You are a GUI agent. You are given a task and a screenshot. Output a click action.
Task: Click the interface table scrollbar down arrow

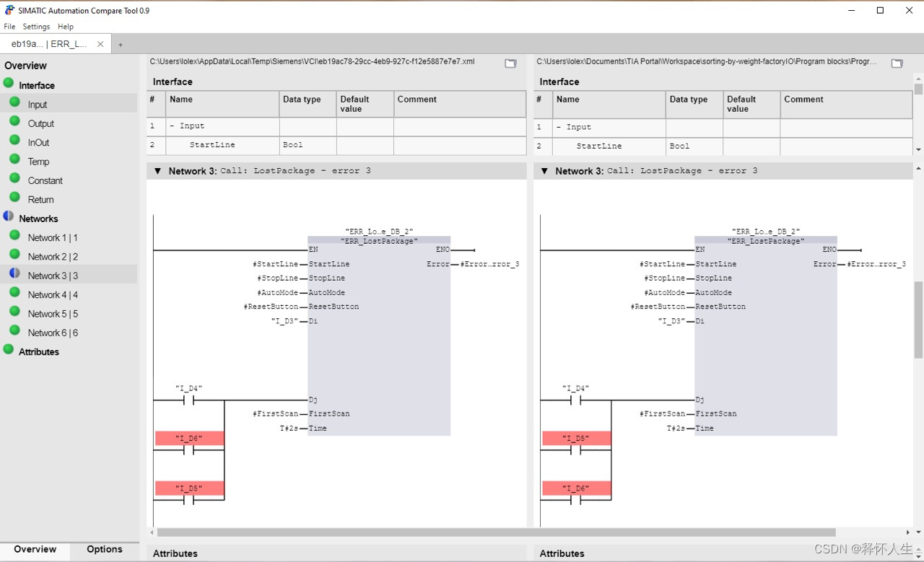point(918,149)
